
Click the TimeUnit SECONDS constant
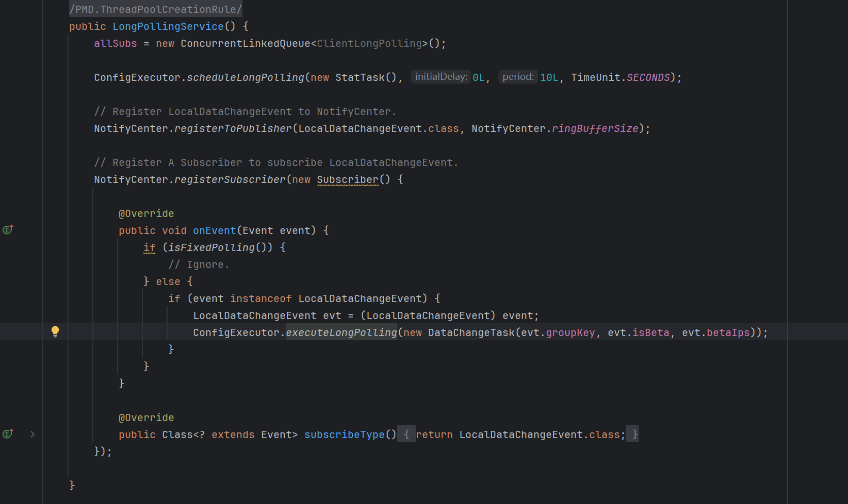tap(648, 77)
